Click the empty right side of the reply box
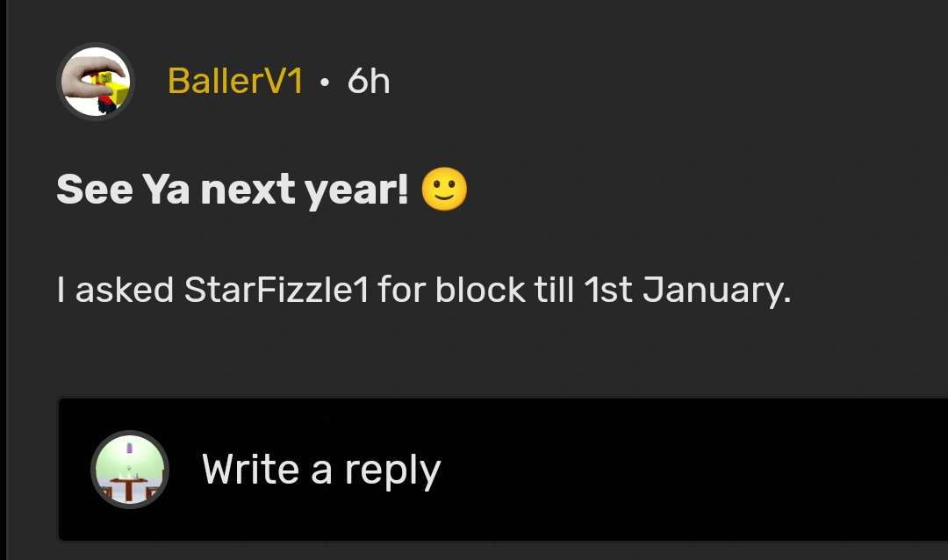Screen dimensions: 948x560 point(746,470)
